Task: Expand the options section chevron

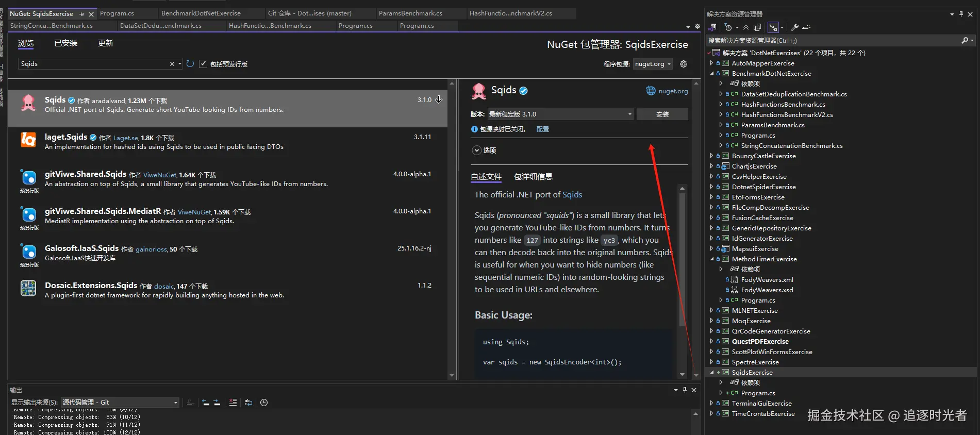Action: click(477, 150)
